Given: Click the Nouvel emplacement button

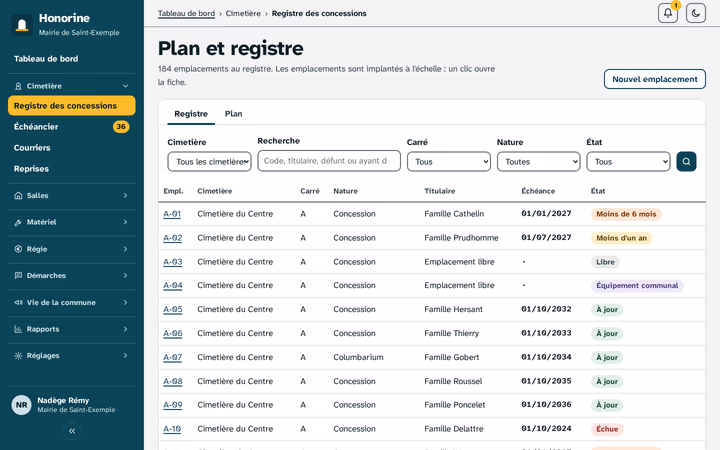Looking at the screenshot, I should click(655, 79).
